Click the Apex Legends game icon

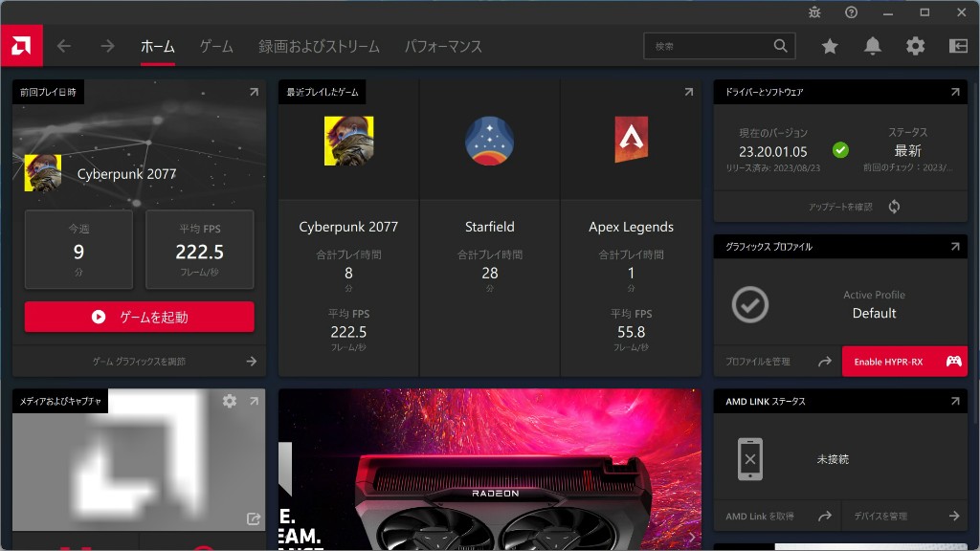[631, 139]
